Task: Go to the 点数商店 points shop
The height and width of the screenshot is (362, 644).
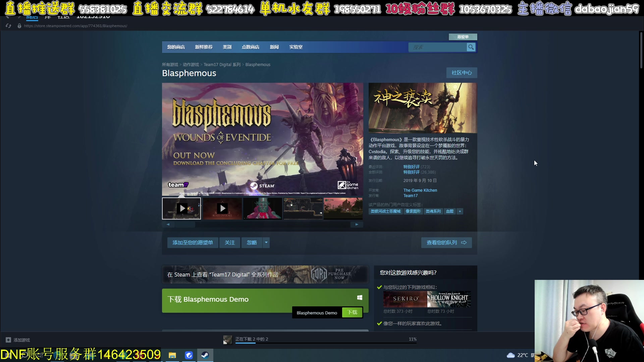Action: click(x=251, y=47)
